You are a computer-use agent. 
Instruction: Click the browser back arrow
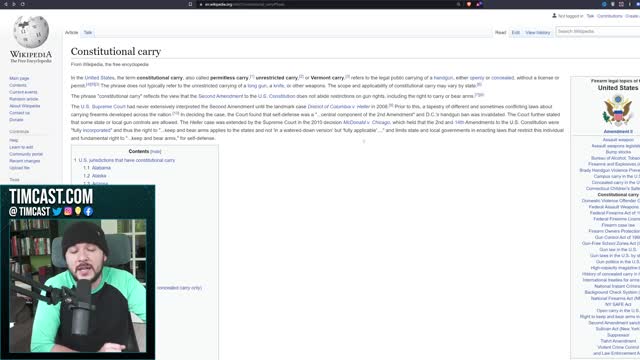[6, 4]
